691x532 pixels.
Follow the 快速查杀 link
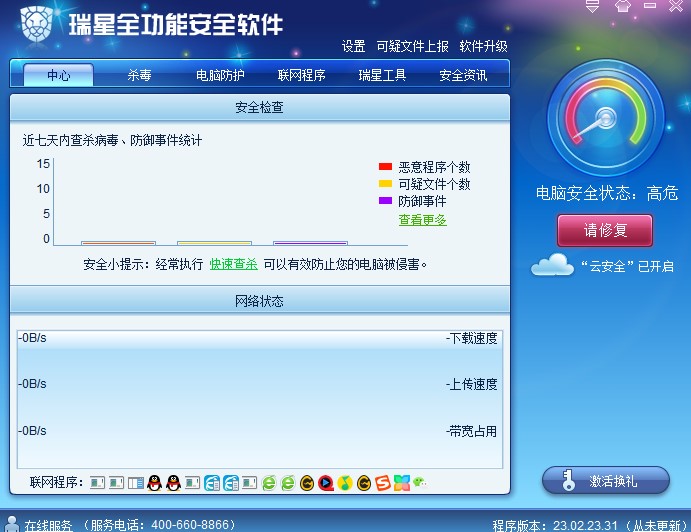[x=233, y=264]
